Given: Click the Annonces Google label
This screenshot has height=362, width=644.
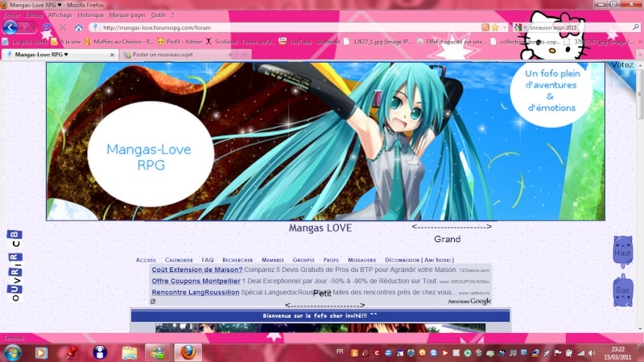Looking at the screenshot, I should coord(469,301).
